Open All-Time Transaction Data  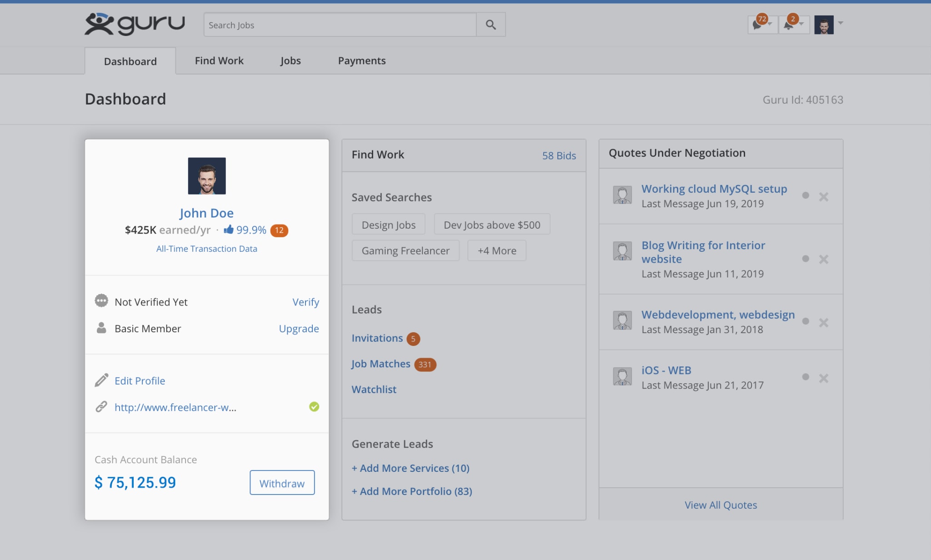point(206,249)
